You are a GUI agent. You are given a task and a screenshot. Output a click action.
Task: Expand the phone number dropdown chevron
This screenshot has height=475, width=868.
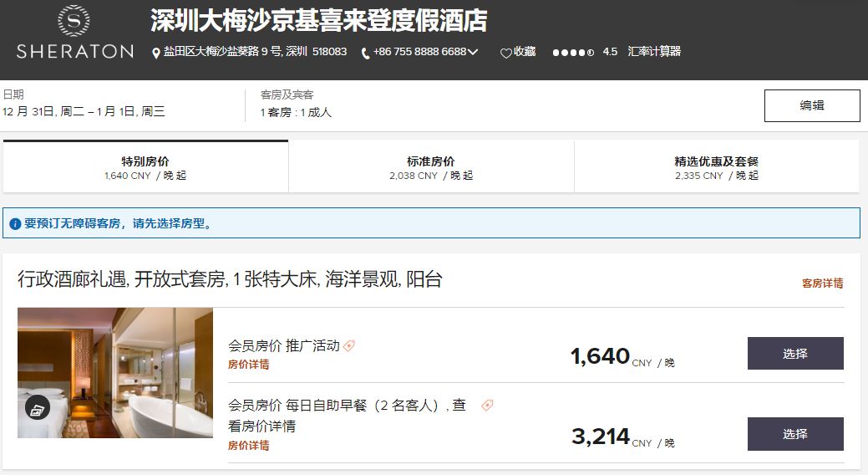(473, 52)
